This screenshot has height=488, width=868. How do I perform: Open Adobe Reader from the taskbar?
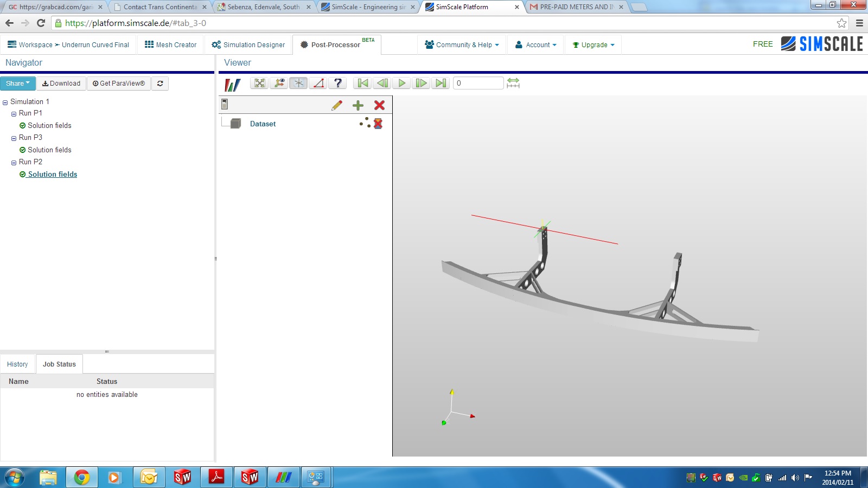click(x=216, y=477)
